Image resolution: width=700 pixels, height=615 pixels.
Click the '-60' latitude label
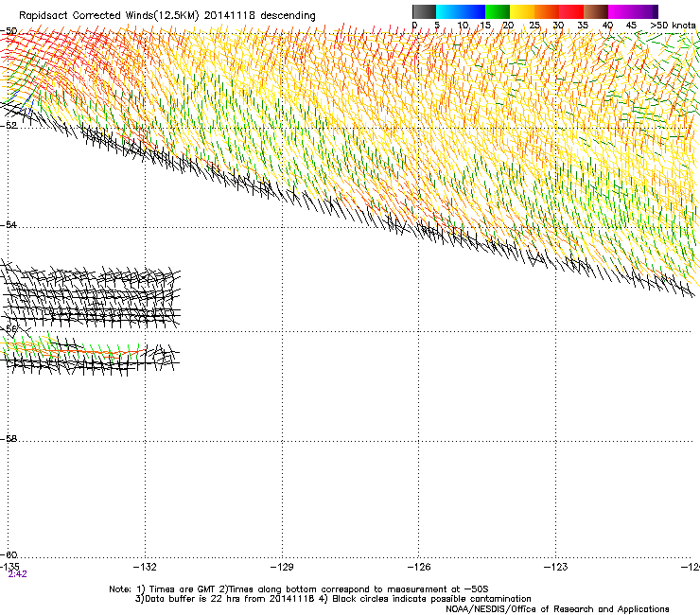coord(9,554)
